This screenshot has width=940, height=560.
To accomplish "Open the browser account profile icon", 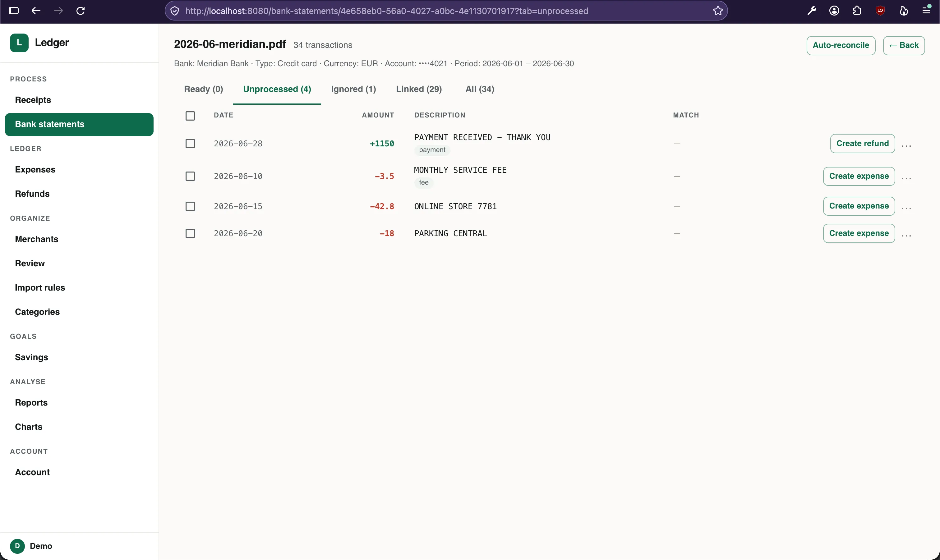I will coord(834,11).
